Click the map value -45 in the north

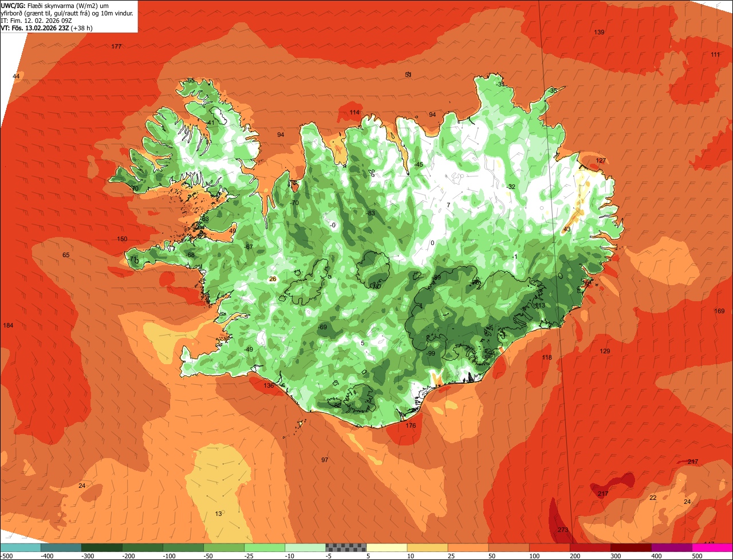click(419, 164)
